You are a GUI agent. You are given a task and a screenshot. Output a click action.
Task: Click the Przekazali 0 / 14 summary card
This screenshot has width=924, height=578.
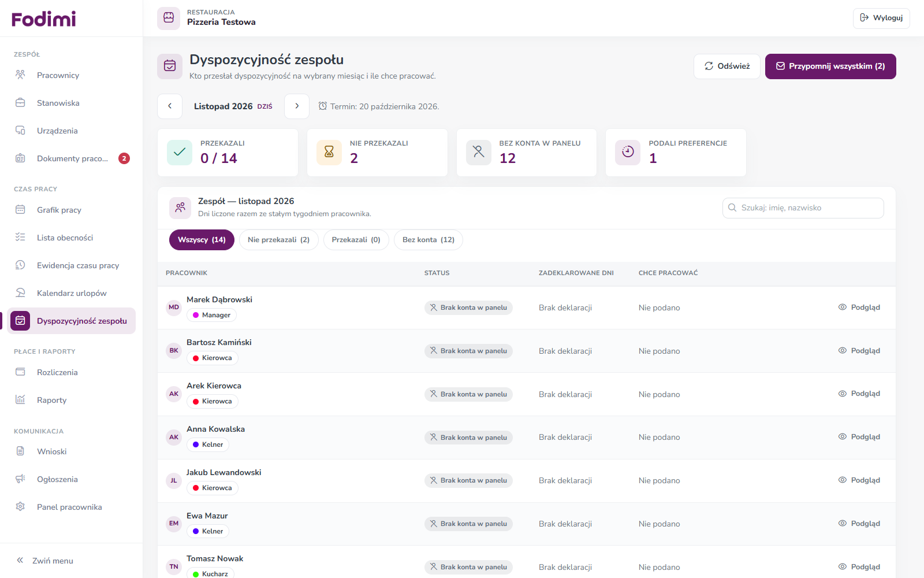[228, 153]
